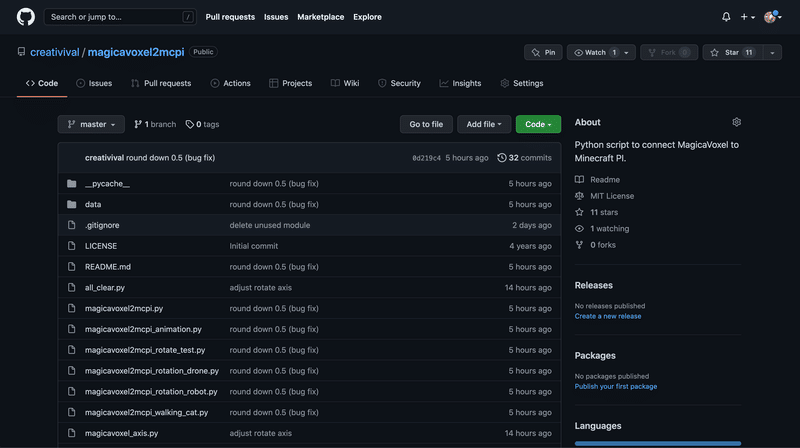Viewport: 800px width, 448px height.
Task: Click the Fork button
Action: tap(669, 52)
